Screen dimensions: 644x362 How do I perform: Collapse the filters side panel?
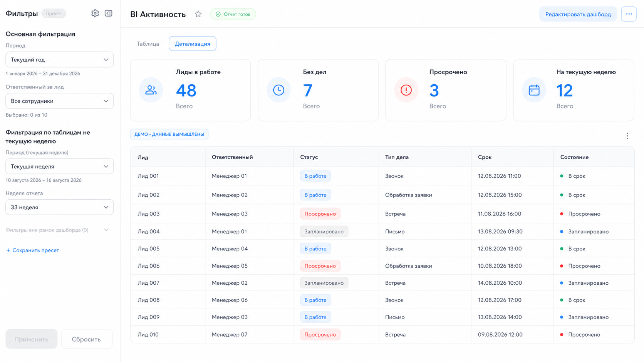tap(109, 13)
